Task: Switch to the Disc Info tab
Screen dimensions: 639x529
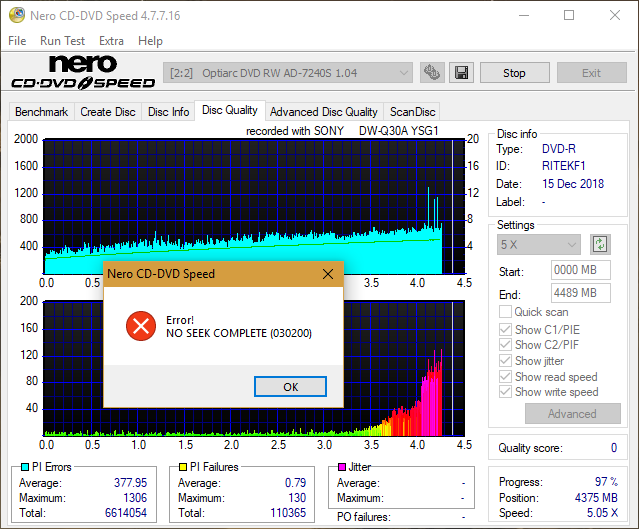Action: coord(168,112)
